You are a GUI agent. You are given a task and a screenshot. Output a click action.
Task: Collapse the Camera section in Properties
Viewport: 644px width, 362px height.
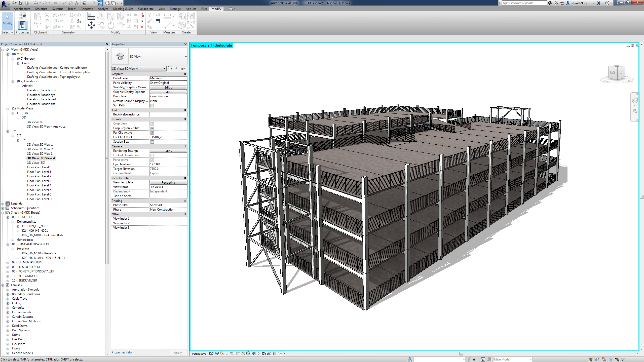pyautogui.click(x=185, y=146)
